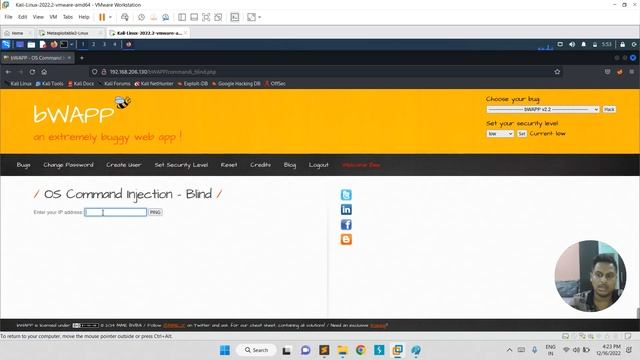Open the Kali Tools bookmark
Image resolution: width=640 pixels, height=360 pixels.
click(x=49, y=84)
